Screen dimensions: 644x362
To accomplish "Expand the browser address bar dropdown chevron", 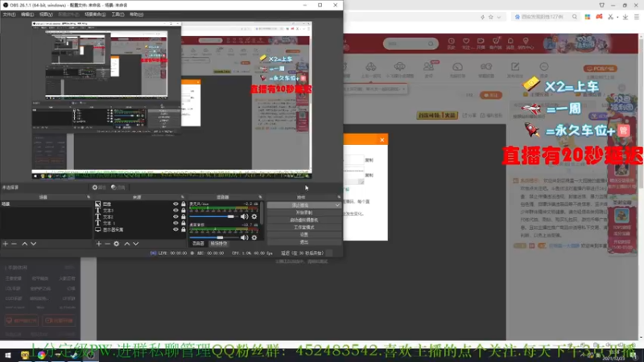I will pos(499,17).
